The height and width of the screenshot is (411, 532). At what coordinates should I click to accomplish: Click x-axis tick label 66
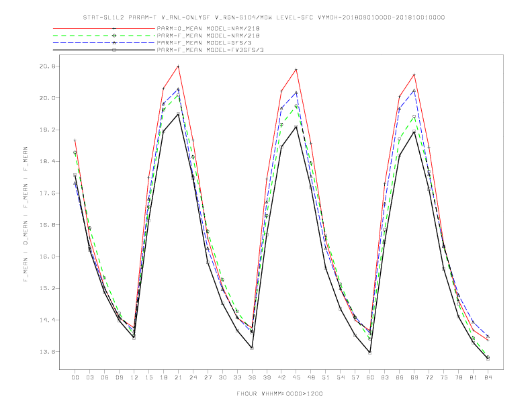click(x=400, y=377)
